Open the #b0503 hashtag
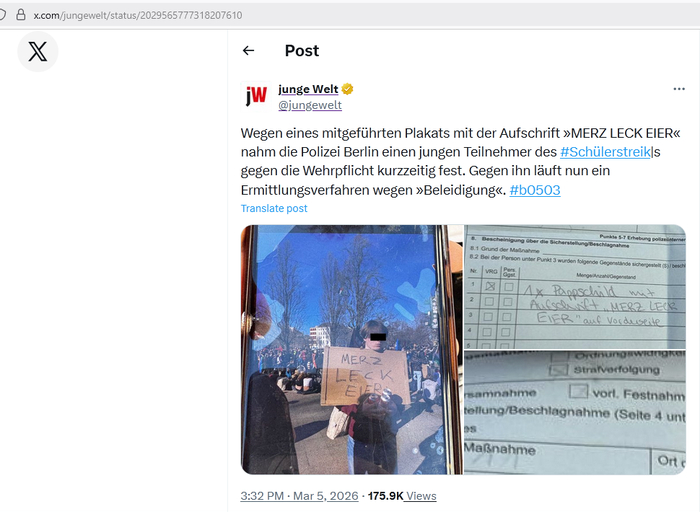The width and height of the screenshot is (700, 512). point(535,190)
